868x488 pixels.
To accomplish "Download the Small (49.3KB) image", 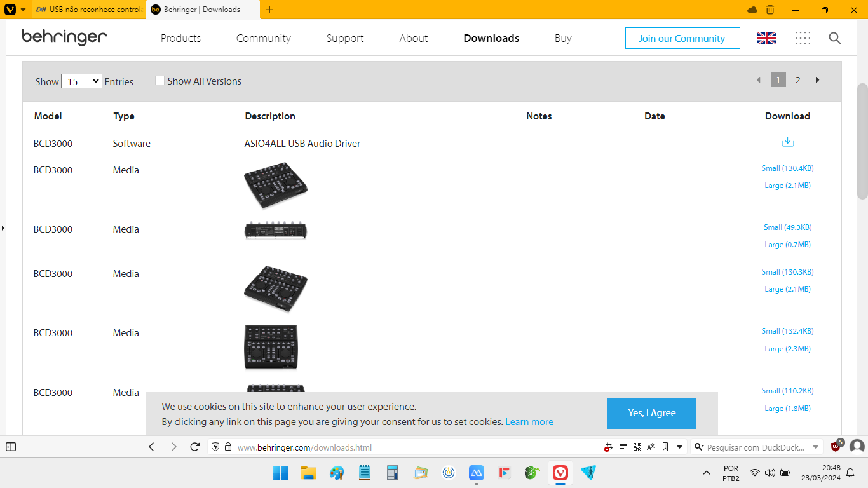I will click(x=787, y=227).
